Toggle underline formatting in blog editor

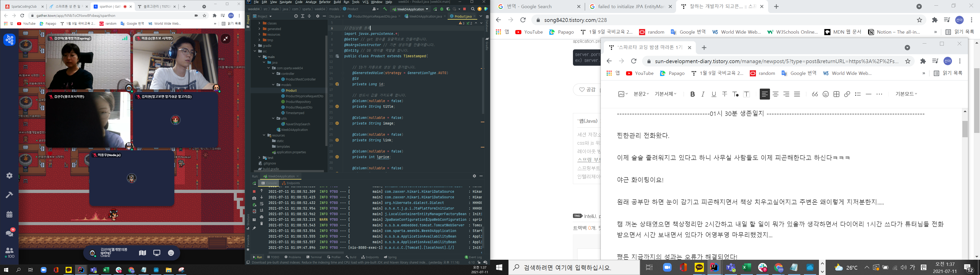tap(714, 94)
